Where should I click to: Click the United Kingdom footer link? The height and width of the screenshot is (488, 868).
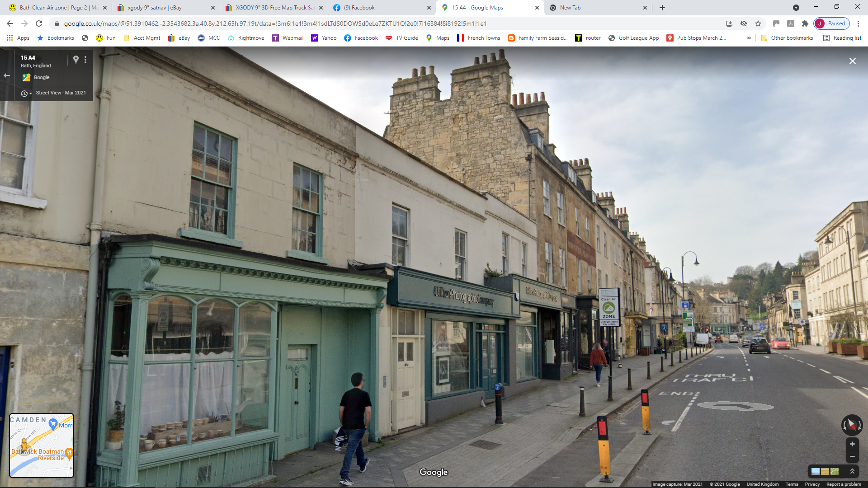pyautogui.click(x=762, y=484)
